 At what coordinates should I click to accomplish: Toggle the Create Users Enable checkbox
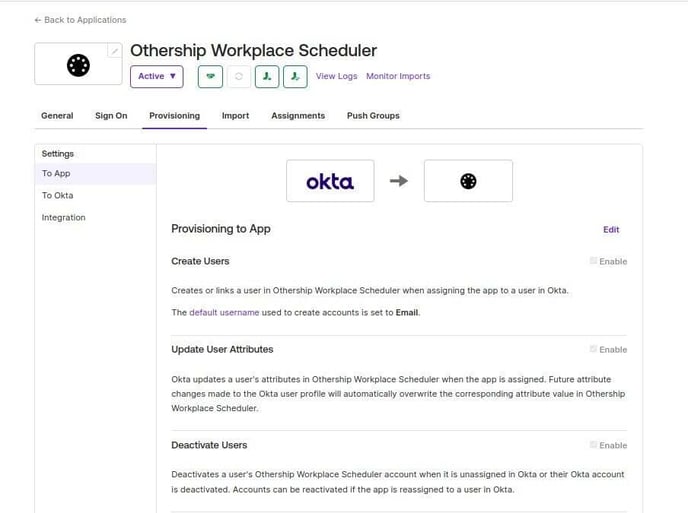593,261
